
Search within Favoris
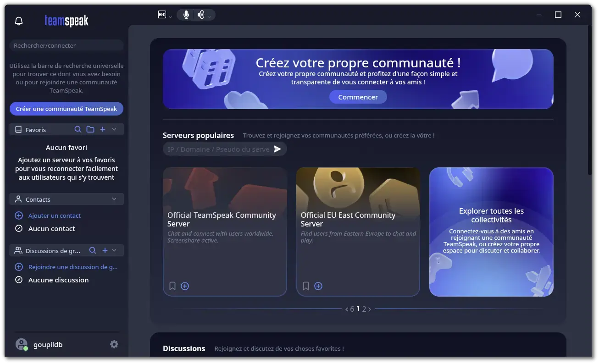(x=78, y=130)
